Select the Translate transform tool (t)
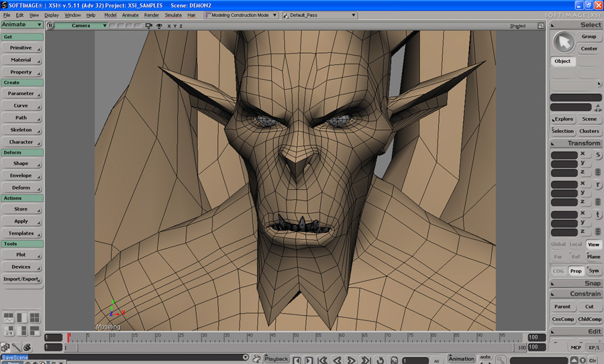 click(x=598, y=215)
